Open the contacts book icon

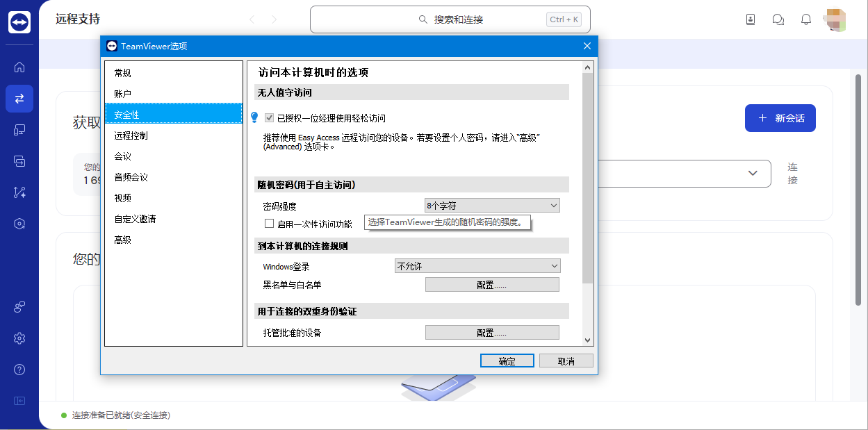(751, 19)
